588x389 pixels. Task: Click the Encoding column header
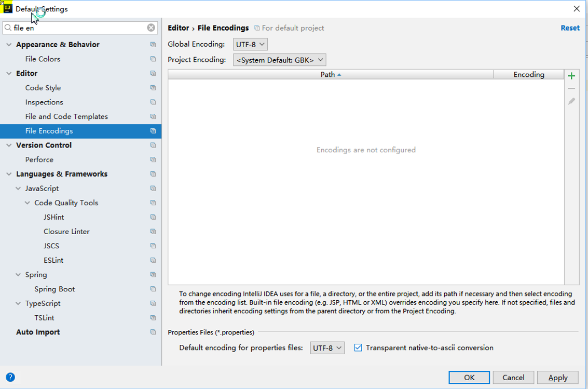click(x=529, y=74)
